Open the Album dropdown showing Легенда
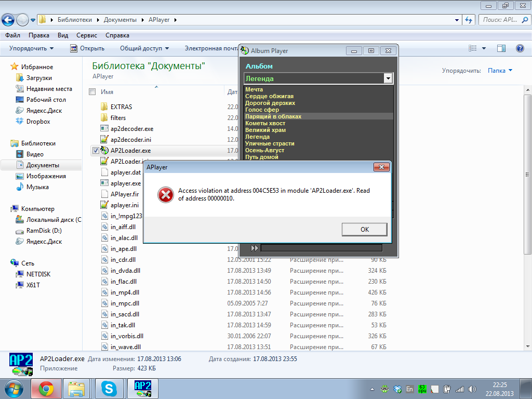532x399 pixels. click(x=388, y=78)
